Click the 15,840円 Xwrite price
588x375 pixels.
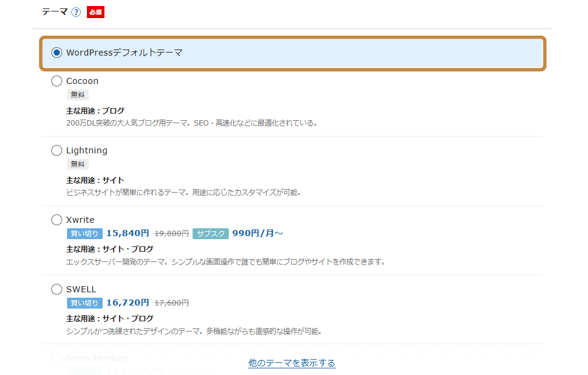pos(128,233)
